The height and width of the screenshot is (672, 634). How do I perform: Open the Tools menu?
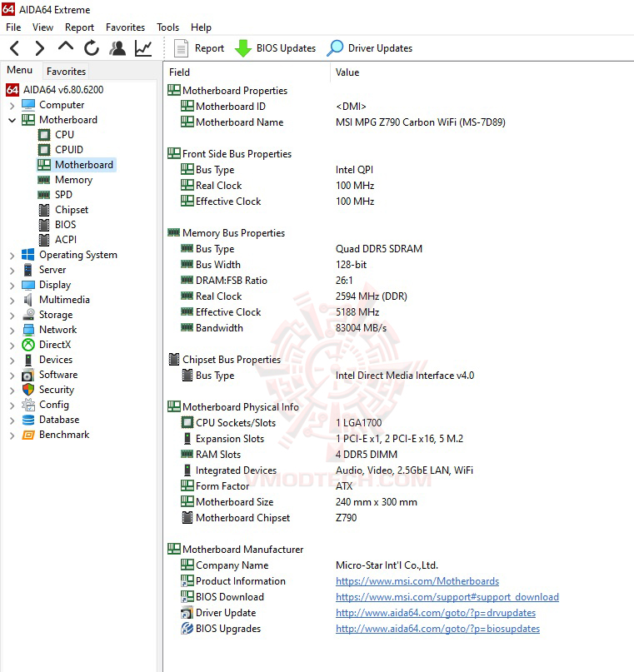[x=167, y=27]
